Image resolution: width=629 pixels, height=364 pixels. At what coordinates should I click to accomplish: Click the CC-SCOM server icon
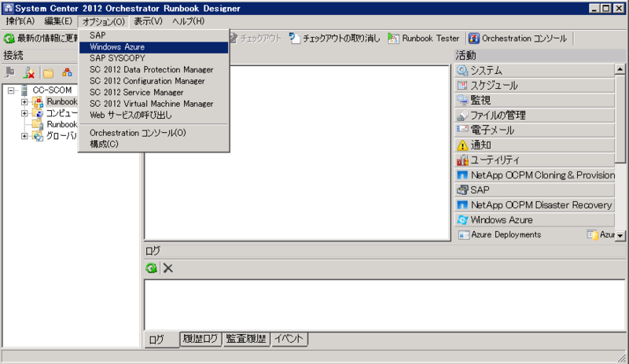[x=24, y=90]
